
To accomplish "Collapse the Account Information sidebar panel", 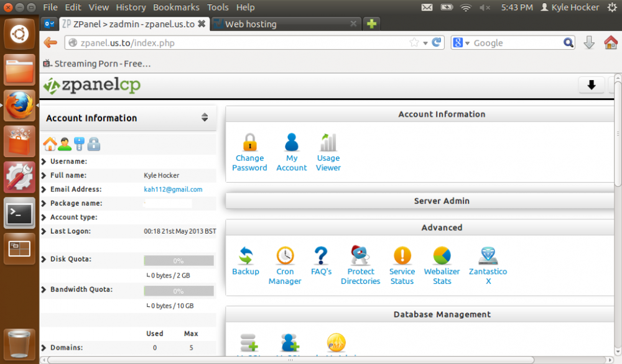I will point(204,118).
